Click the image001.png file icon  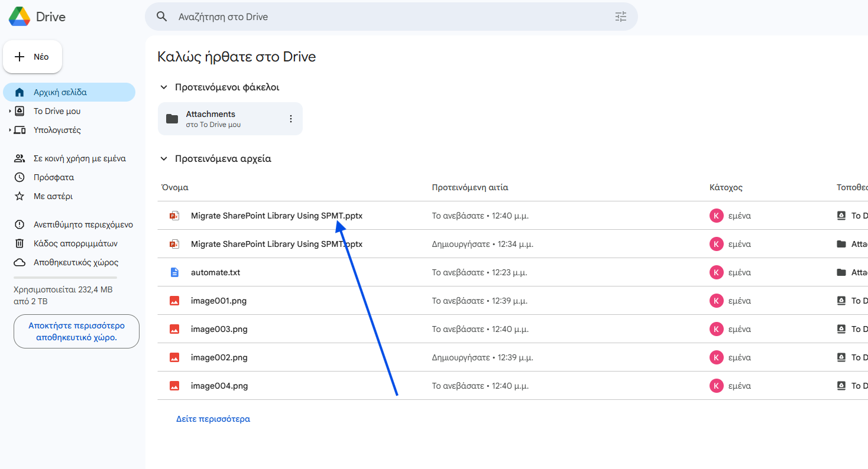[x=174, y=301]
